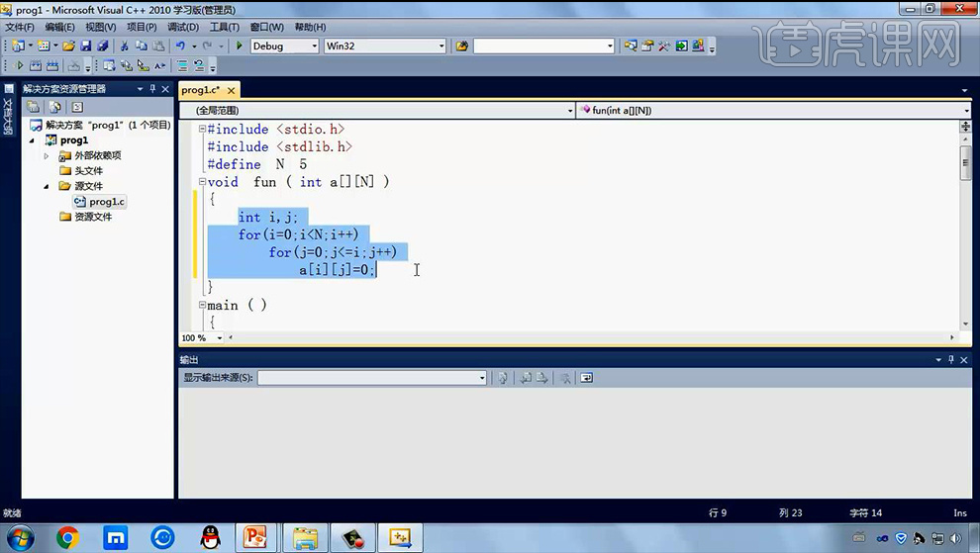Open the Debug configuration dropdown

click(315, 46)
